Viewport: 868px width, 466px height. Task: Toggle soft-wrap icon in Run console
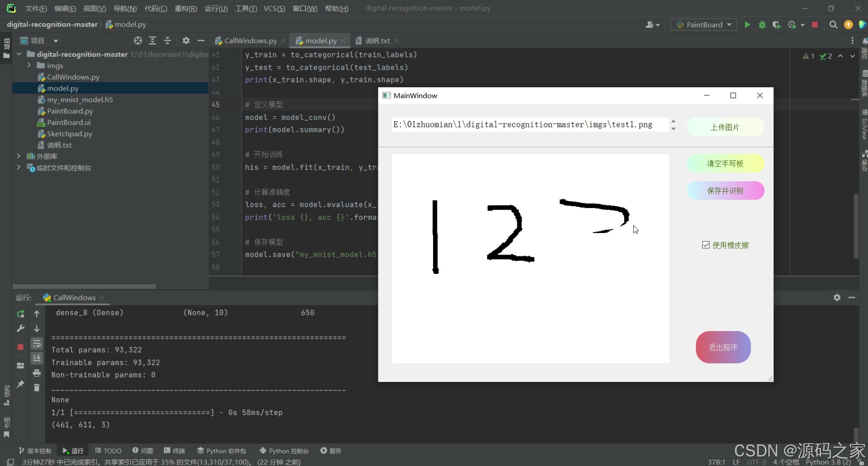(x=37, y=343)
